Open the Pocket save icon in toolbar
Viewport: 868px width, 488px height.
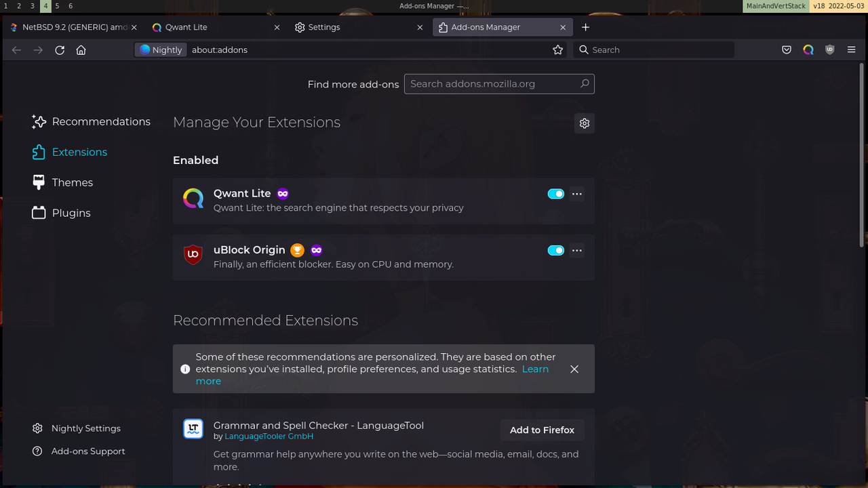787,49
